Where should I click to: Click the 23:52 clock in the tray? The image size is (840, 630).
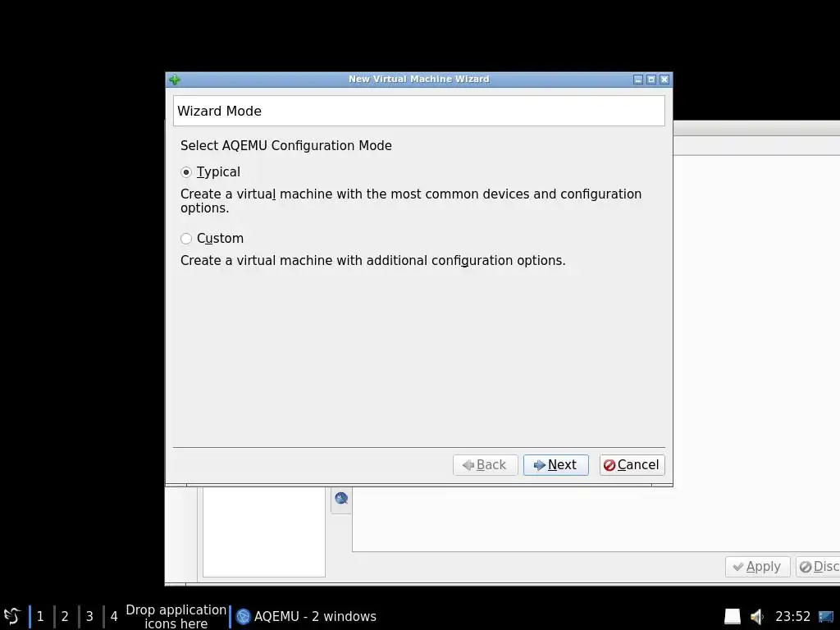pos(793,617)
